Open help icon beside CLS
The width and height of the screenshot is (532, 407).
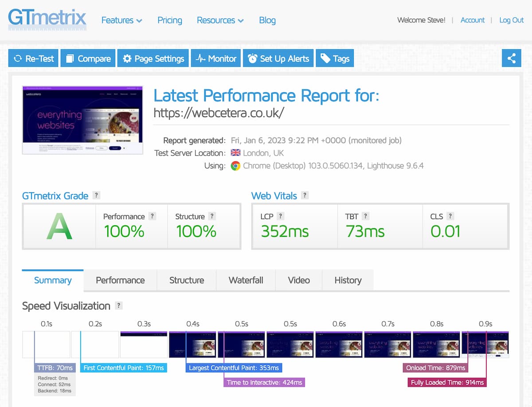pyautogui.click(x=450, y=216)
